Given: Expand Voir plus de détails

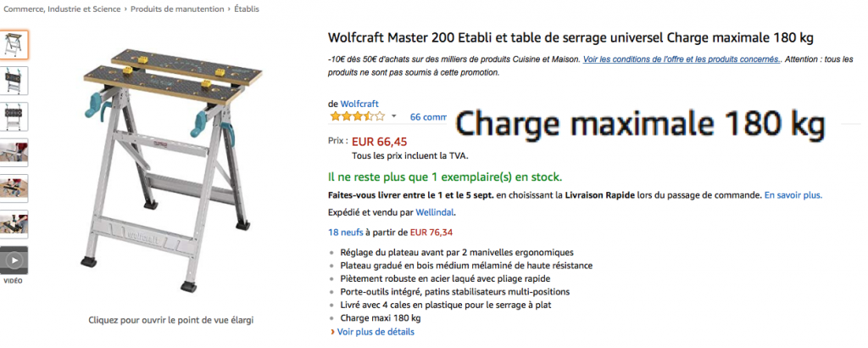Looking at the screenshot, I should click(x=376, y=332).
